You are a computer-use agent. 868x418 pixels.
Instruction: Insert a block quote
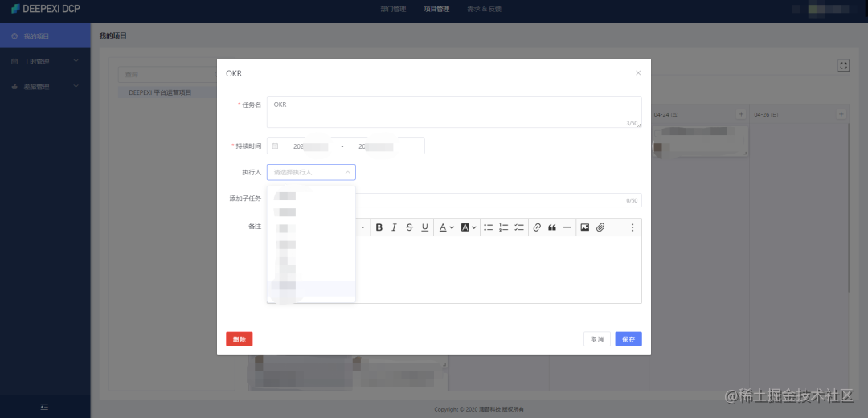coord(552,227)
